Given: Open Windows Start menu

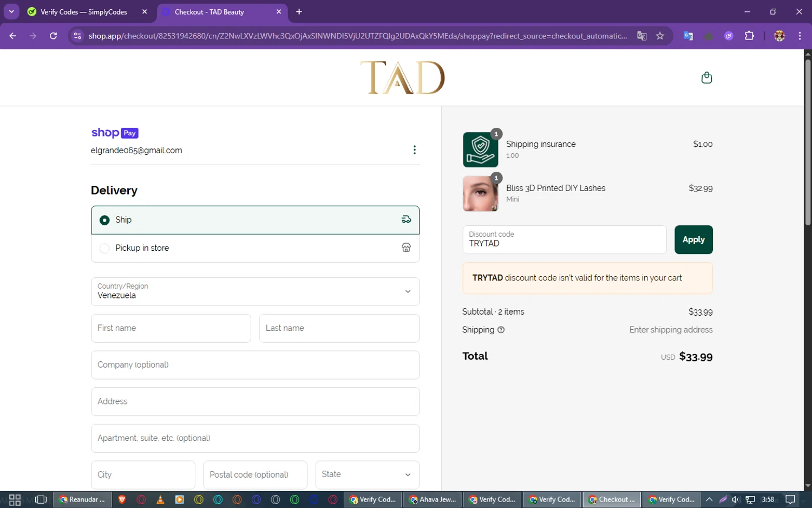Looking at the screenshot, I should pyautogui.click(x=15, y=499).
